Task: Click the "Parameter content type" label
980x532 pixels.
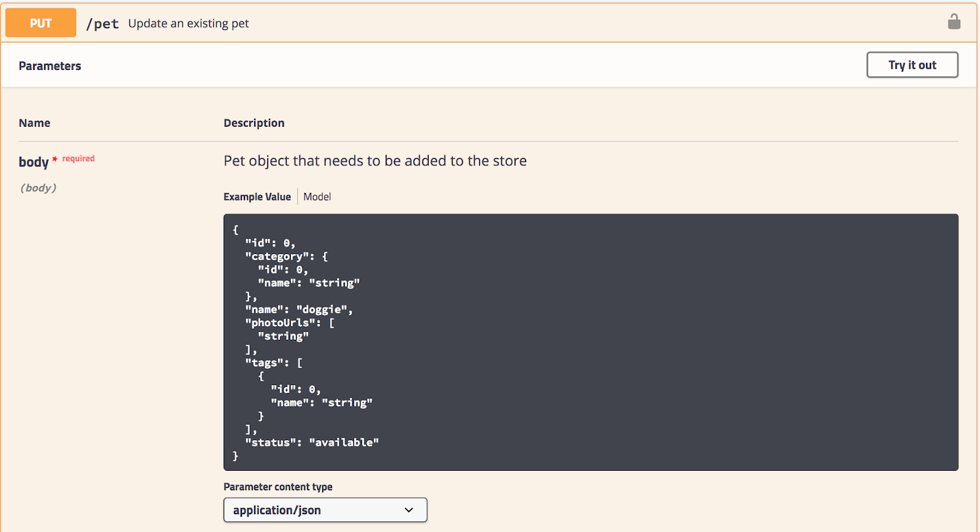Action: coord(278,487)
